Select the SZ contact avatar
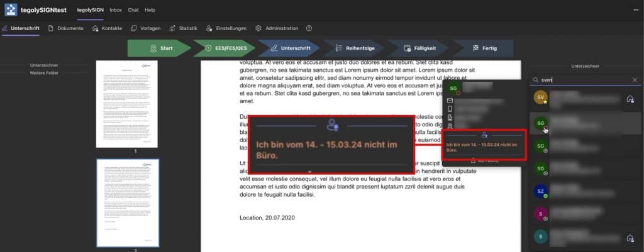The width and height of the screenshot is (644, 252). click(x=540, y=191)
